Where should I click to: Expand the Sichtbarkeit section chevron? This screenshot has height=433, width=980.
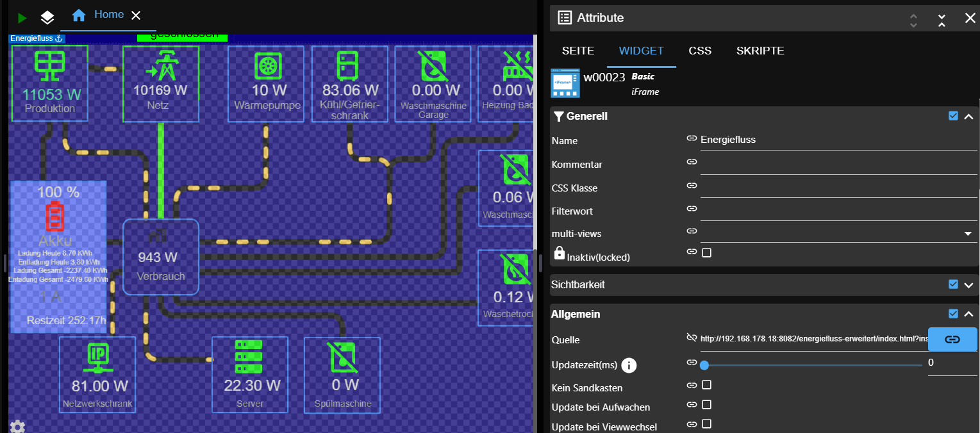click(x=968, y=285)
